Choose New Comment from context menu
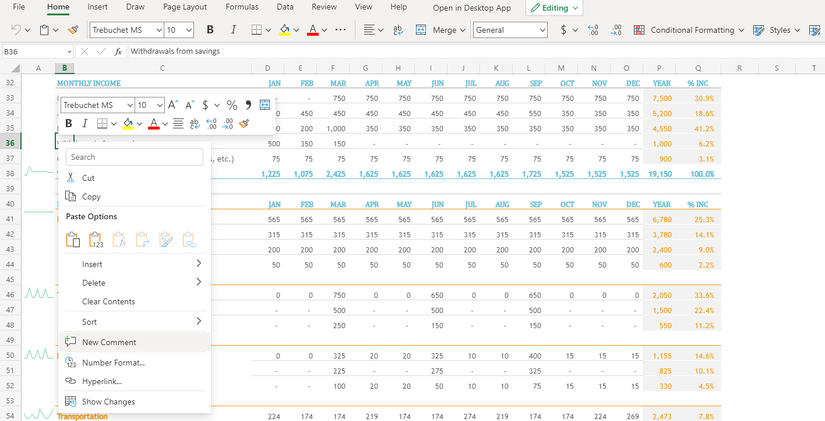The height and width of the screenshot is (421, 825). 109,342
